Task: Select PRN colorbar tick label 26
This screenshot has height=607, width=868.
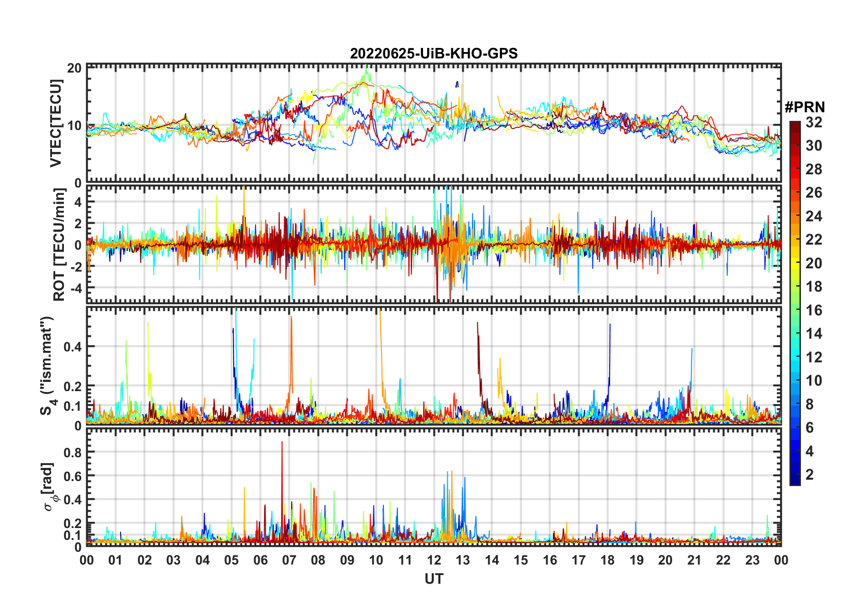Action: 814,193
